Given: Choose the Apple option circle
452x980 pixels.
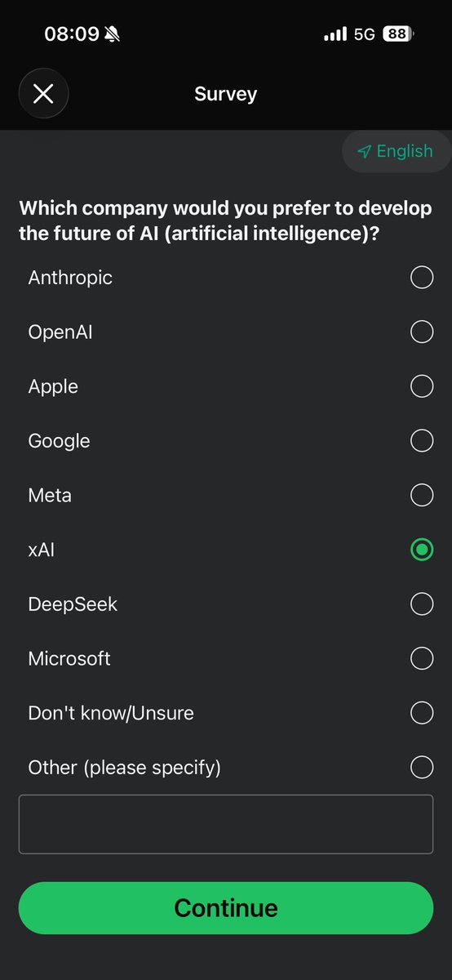Looking at the screenshot, I should (422, 386).
